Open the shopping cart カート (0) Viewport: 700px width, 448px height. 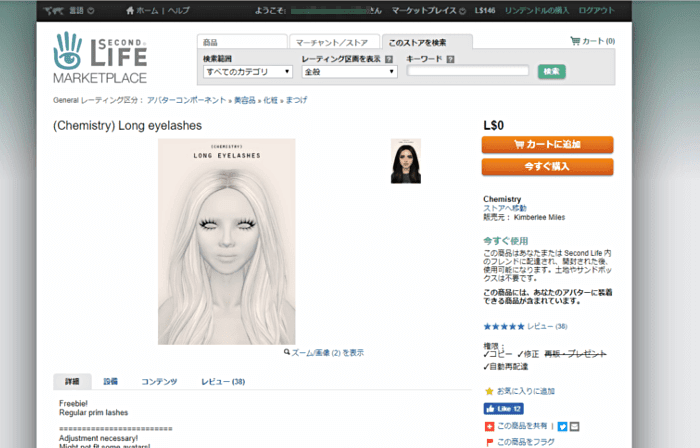pos(592,41)
